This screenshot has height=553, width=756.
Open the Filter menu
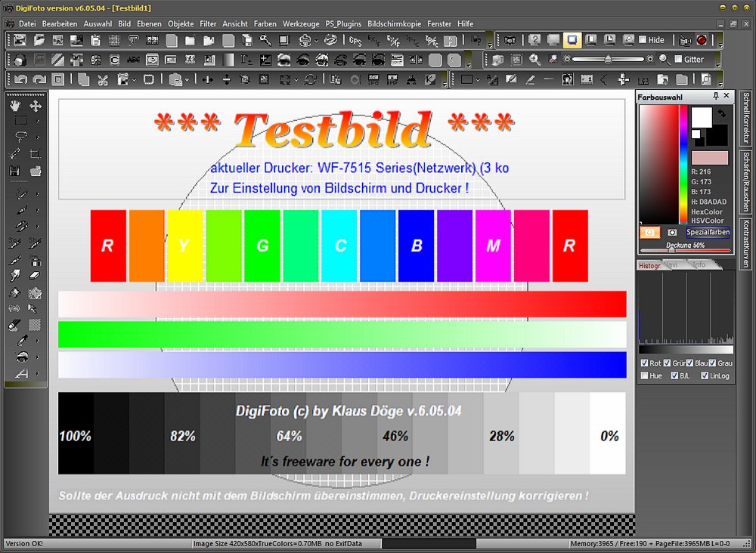click(x=209, y=23)
